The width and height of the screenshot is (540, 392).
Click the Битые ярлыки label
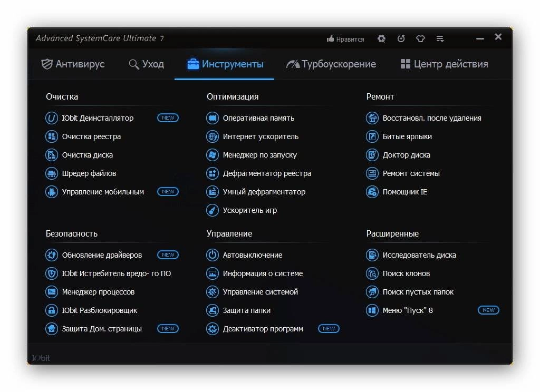tap(407, 136)
